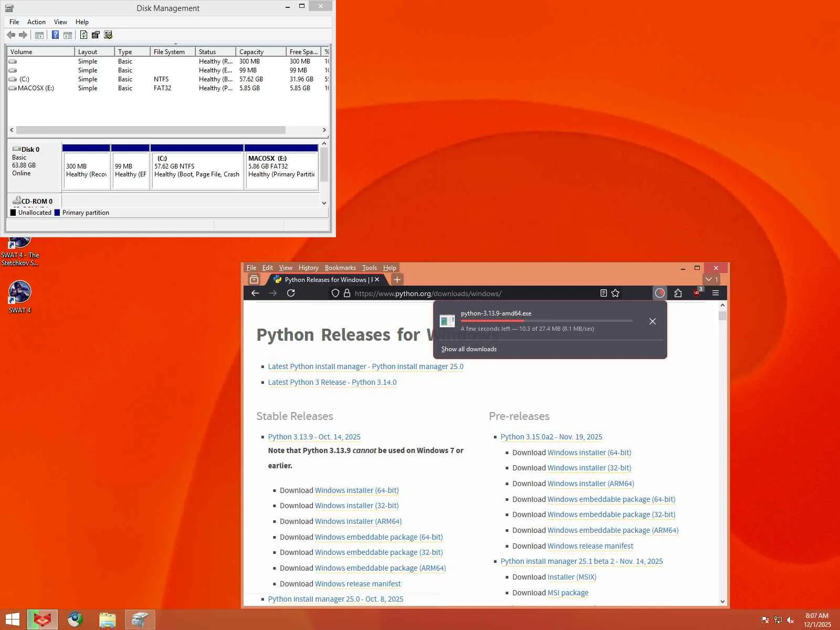Click the Installer (MSIX) download link

pos(572,577)
